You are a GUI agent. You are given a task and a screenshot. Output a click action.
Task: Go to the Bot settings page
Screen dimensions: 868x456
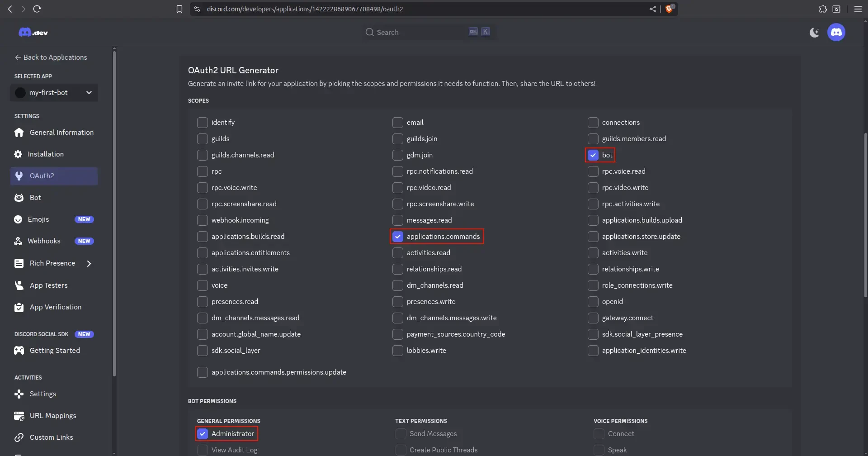[x=35, y=198]
